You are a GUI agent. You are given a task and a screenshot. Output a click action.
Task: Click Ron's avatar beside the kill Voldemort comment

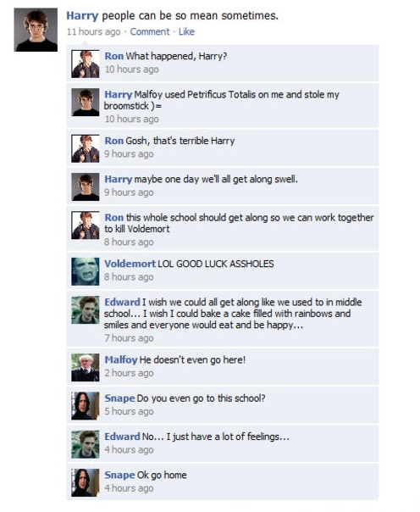86,225
